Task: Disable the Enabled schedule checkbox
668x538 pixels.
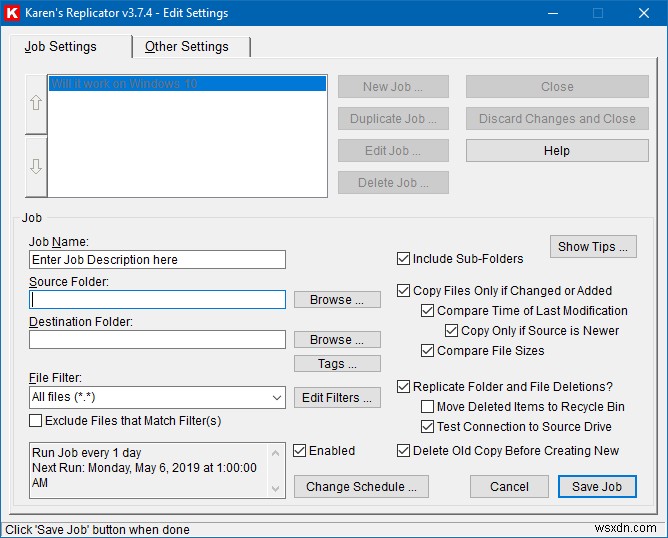Action: 300,451
